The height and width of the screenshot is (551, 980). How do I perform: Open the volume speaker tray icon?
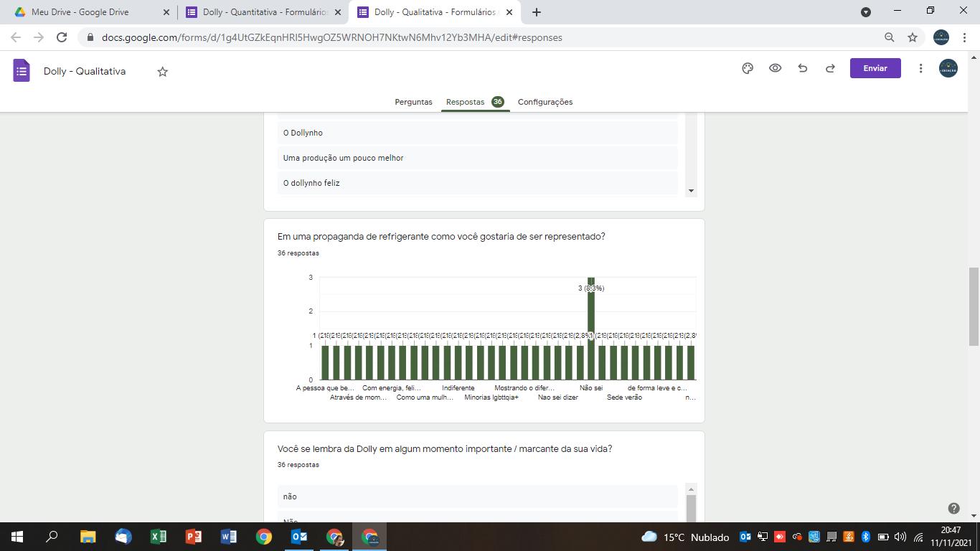click(900, 537)
